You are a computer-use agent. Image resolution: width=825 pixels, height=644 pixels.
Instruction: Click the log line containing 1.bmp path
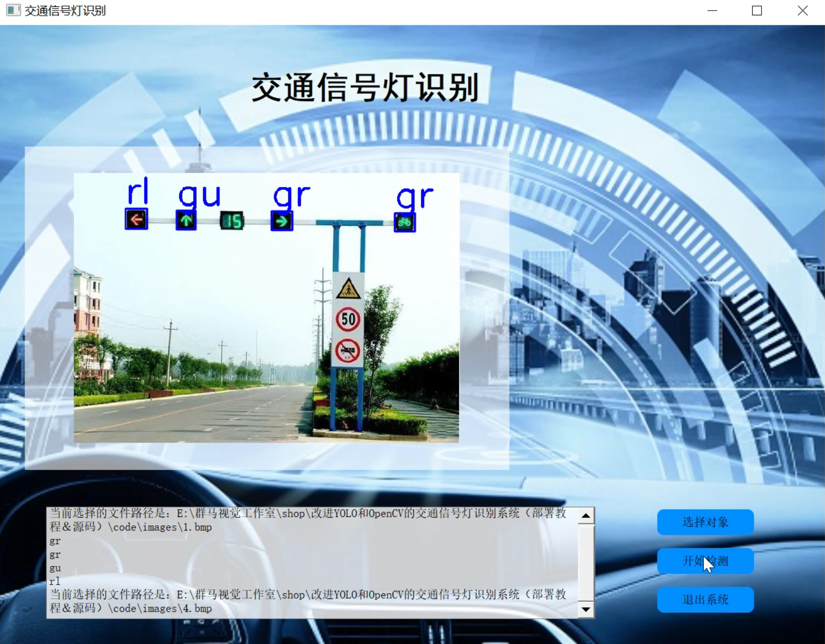click(308, 520)
